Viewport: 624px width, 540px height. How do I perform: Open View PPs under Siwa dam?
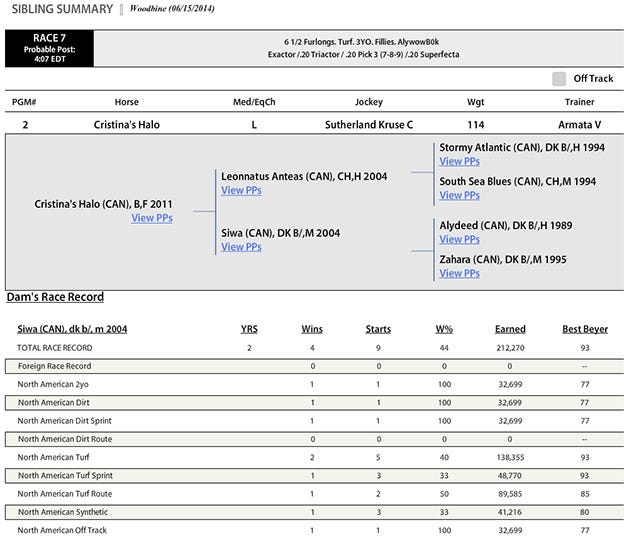tap(241, 246)
